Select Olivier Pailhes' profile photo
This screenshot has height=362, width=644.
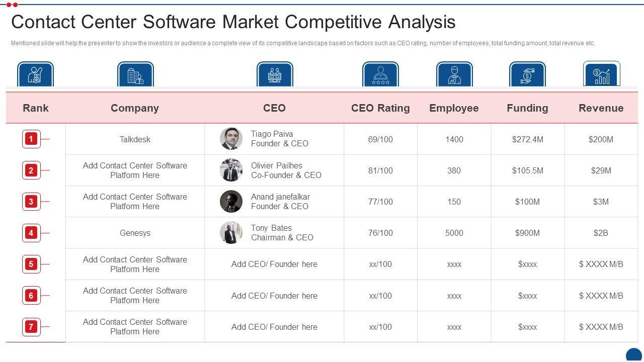point(231,170)
